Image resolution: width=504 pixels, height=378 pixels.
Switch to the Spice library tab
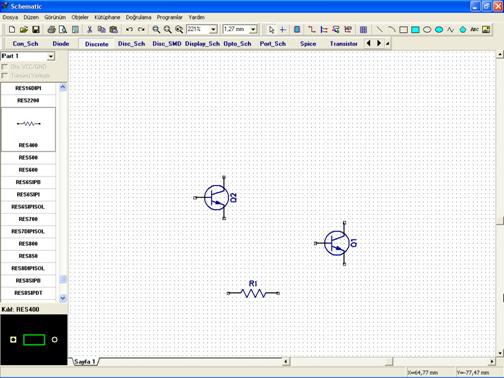[x=308, y=44]
